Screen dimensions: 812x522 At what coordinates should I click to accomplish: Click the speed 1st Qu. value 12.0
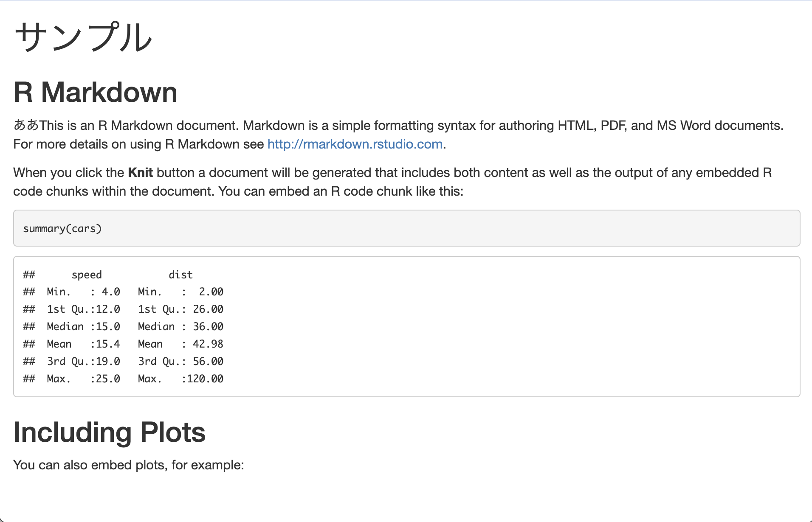tap(108, 309)
